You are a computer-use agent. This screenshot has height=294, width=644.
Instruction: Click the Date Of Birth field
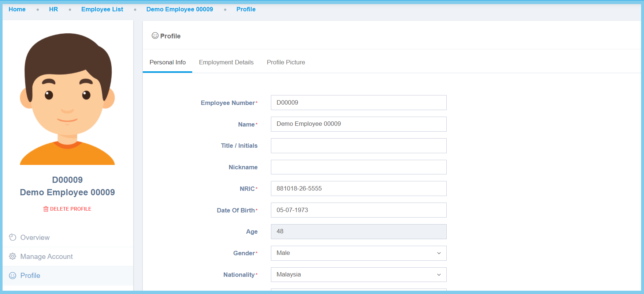point(358,210)
